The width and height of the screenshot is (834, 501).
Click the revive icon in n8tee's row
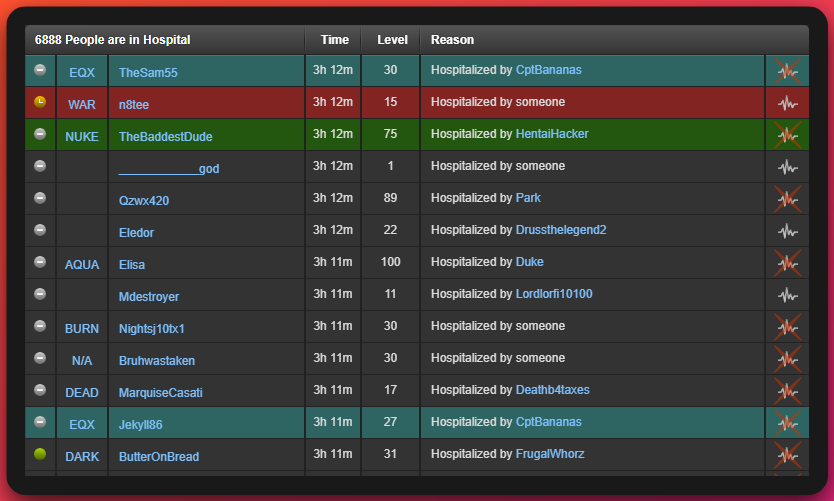coord(787,103)
